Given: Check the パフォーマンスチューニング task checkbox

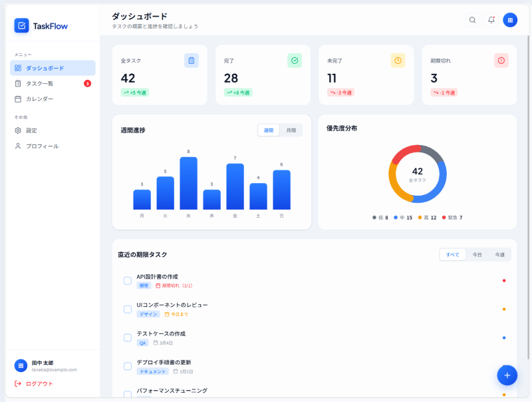Looking at the screenshot, I should pos(128,394).
